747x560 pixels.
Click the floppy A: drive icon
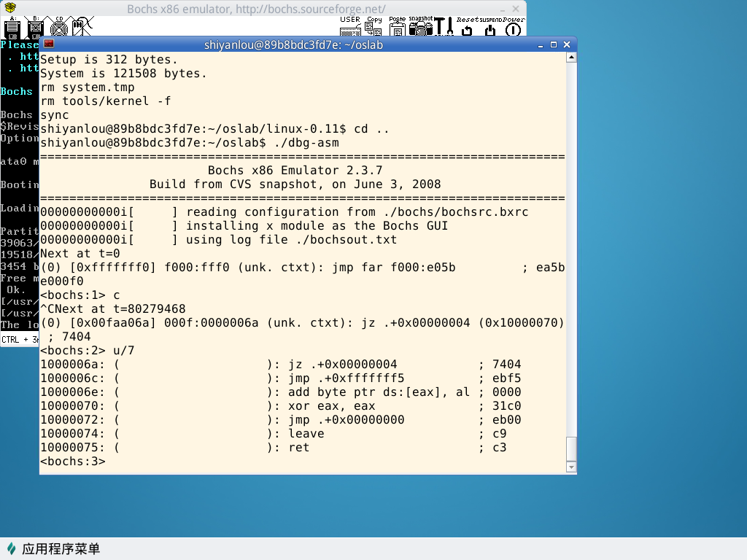[x=12, y=27]
